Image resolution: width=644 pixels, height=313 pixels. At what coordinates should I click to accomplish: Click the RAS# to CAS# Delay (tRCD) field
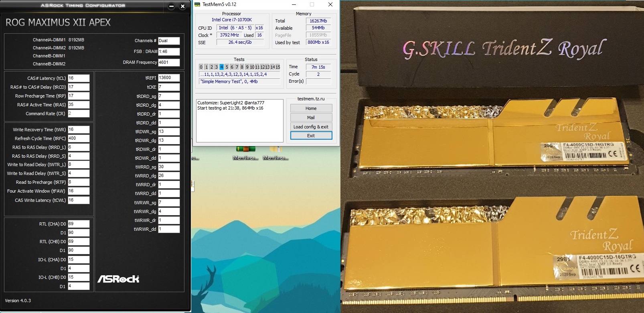click(79, 87)
